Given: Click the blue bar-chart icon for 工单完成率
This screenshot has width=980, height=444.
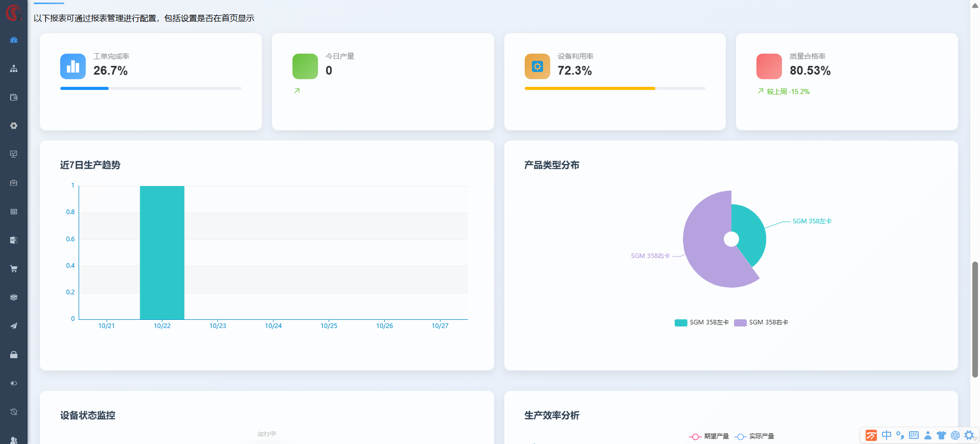Looking at the screenshot, I should tap(73, 66).
